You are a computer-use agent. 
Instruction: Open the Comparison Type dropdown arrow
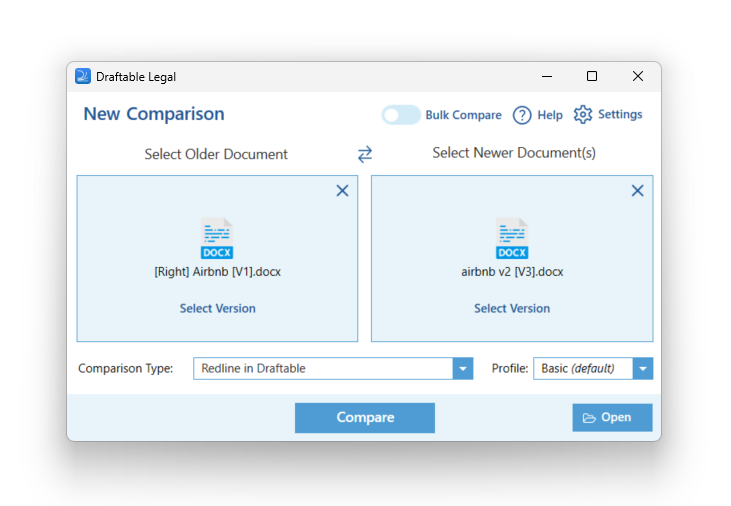pos(463,368)
